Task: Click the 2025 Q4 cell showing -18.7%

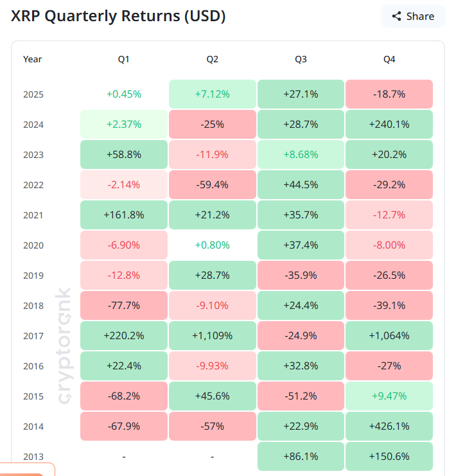Action: 389,94
